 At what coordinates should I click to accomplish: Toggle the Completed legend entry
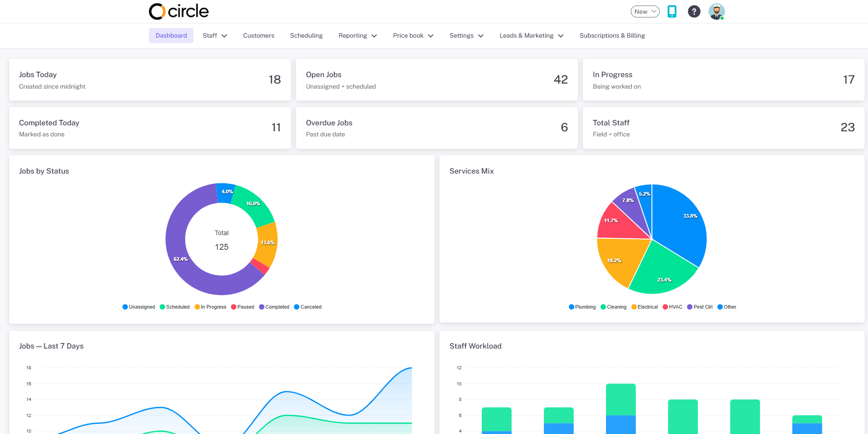274,307
